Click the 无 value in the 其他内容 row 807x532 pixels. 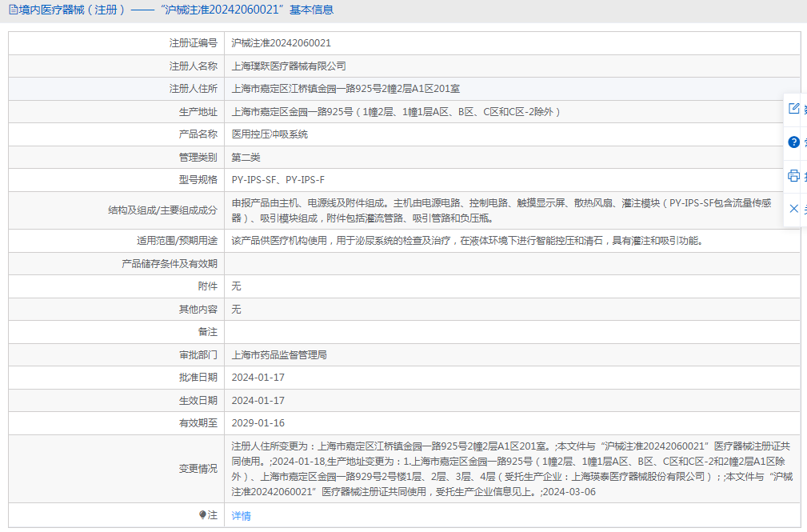[x=236, y=309]
